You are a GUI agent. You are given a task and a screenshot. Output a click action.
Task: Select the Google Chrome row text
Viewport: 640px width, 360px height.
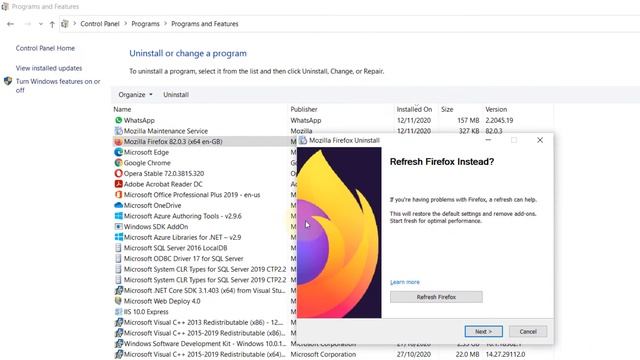click(147, 163)
